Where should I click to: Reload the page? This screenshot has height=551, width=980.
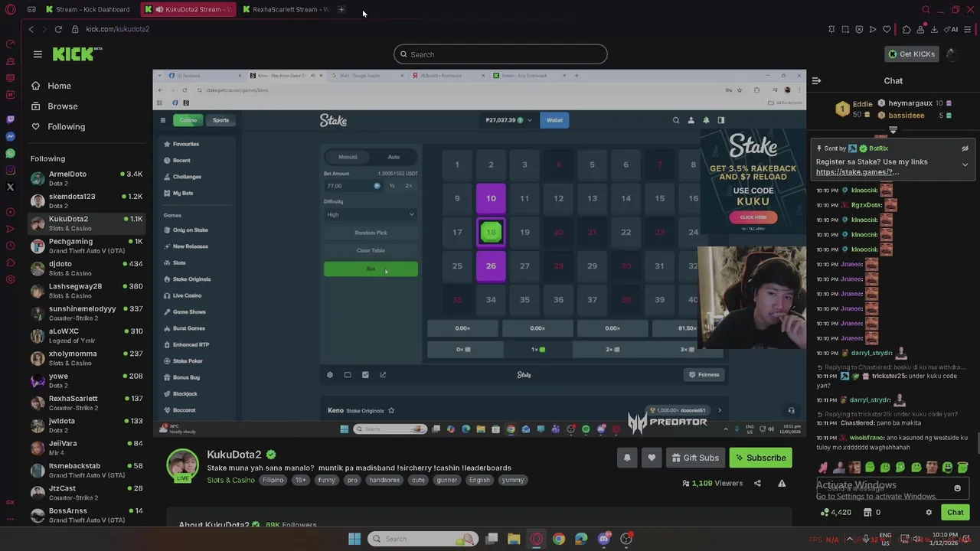58,29
